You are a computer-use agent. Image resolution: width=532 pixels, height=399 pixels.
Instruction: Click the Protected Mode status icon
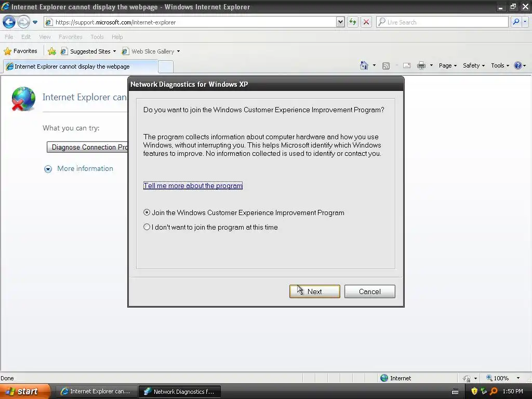click(467, 378)
